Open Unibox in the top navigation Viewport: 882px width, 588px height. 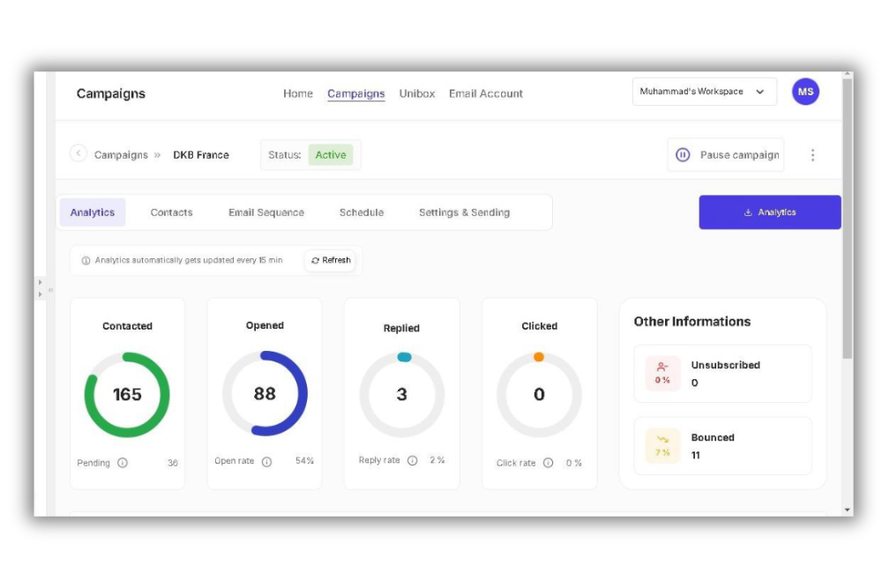(x=416, y=93)
